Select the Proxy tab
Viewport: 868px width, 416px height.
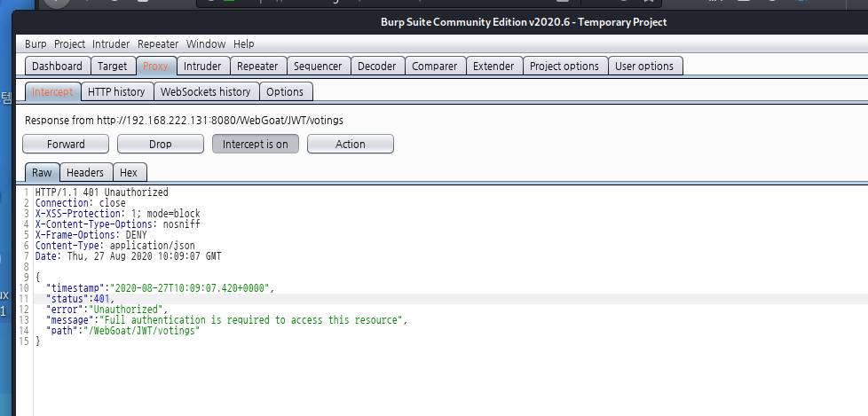coord(155,66)
